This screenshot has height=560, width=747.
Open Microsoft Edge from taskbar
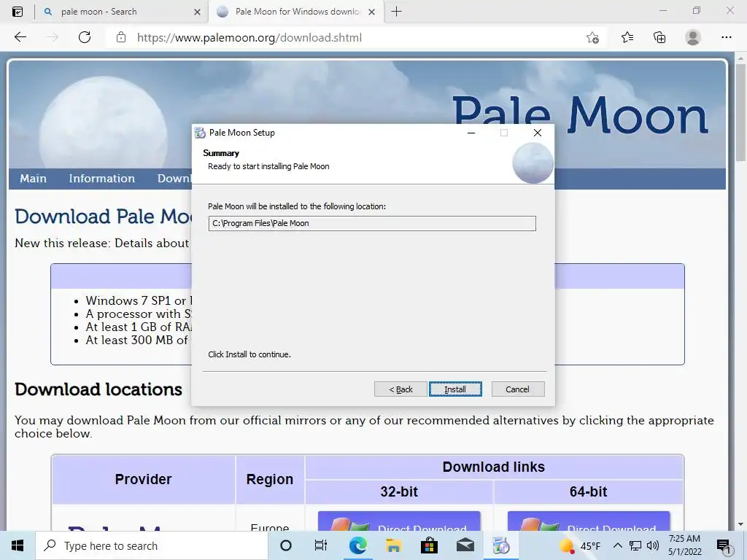(x=357, y=545)
